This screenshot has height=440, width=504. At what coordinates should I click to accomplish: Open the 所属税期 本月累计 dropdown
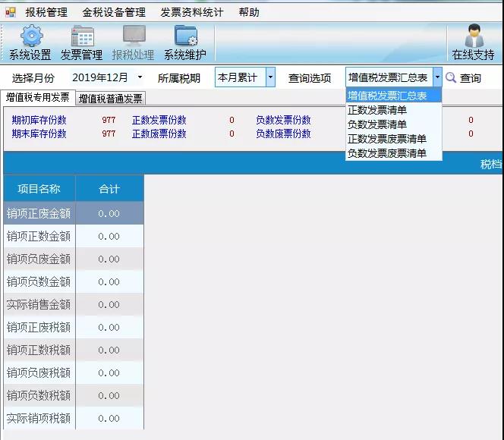click(271, 77)
